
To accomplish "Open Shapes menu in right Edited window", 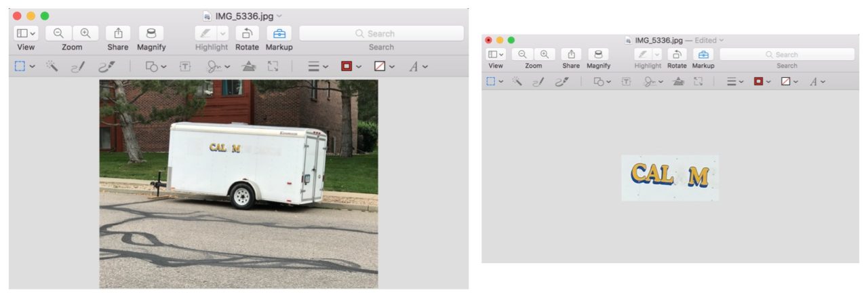I will click(602, 81).
